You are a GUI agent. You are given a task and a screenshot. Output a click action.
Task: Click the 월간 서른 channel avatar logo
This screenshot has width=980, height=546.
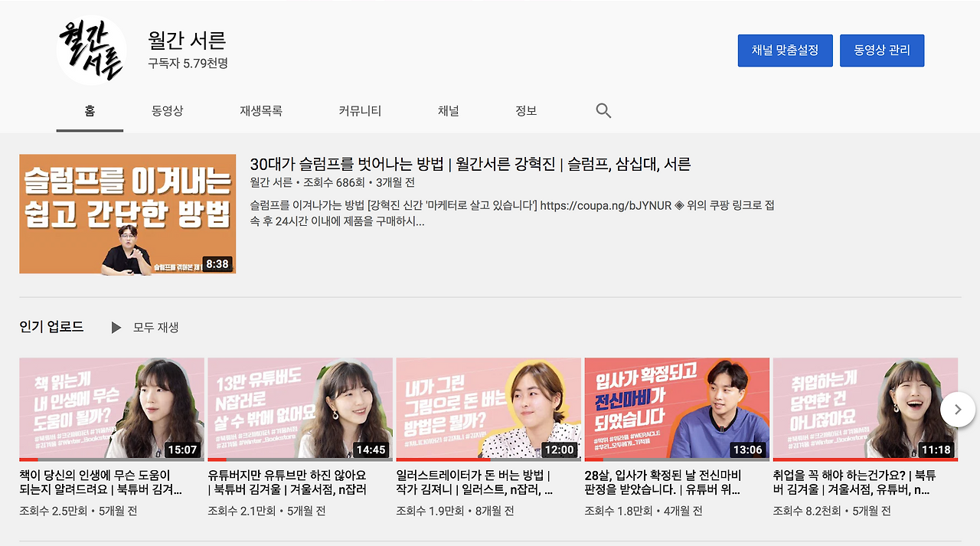coord(91,49)
